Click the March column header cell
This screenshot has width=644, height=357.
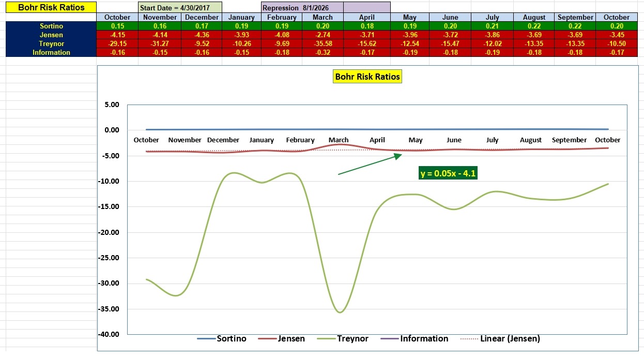point(323,17)
